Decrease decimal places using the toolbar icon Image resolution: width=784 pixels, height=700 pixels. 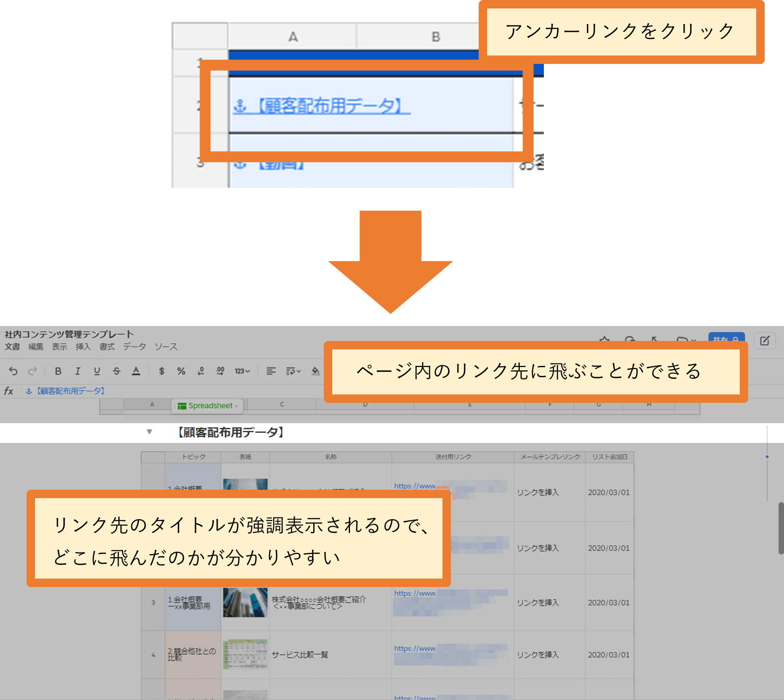click(x=200, y=371)
